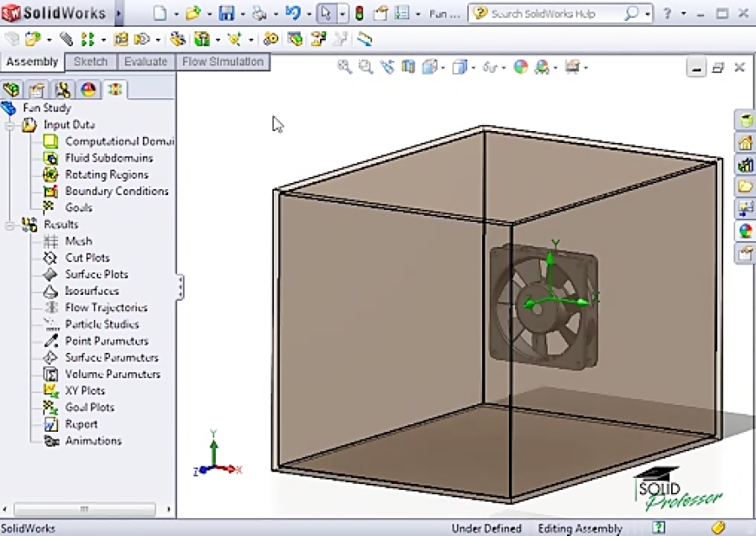
Task: Collapse the Results folder
Action: tap(8, 224)
